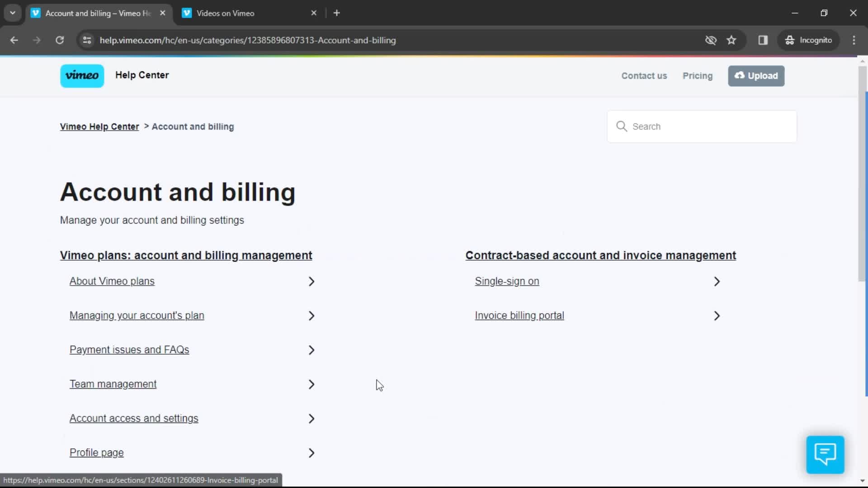
Task: Click the scrollbar up arrow
Action: coord(863,61)
